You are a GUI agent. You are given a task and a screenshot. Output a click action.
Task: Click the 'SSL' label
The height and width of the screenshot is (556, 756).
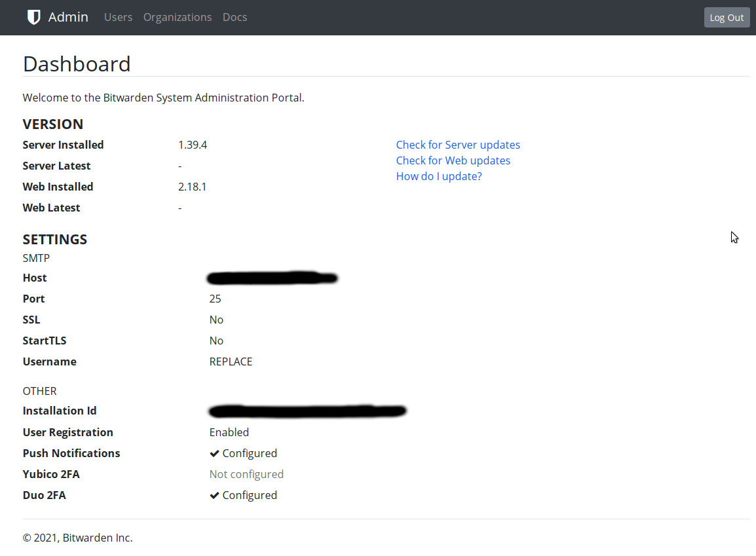(31, 320)
